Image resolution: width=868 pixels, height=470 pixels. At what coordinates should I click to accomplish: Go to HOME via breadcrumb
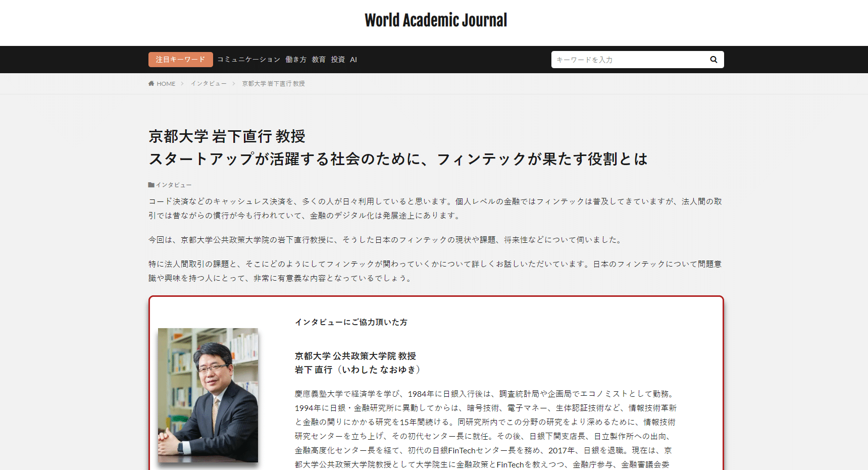click(x=166, y=84)
